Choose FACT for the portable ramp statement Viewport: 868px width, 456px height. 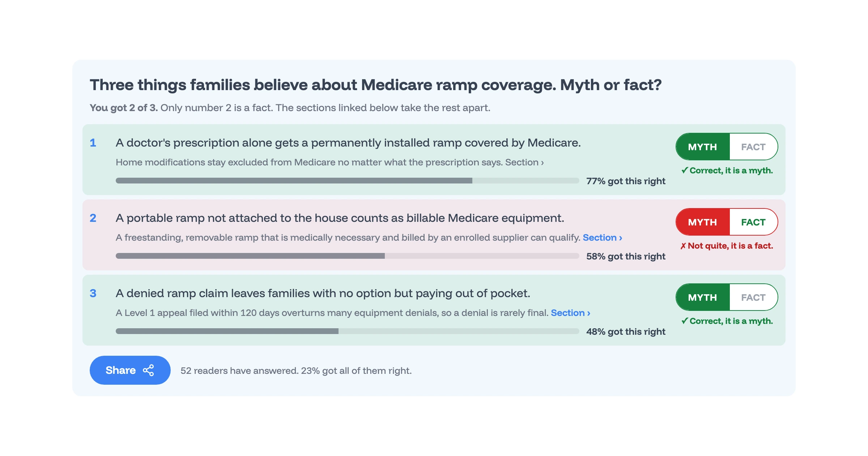[753, 222]
